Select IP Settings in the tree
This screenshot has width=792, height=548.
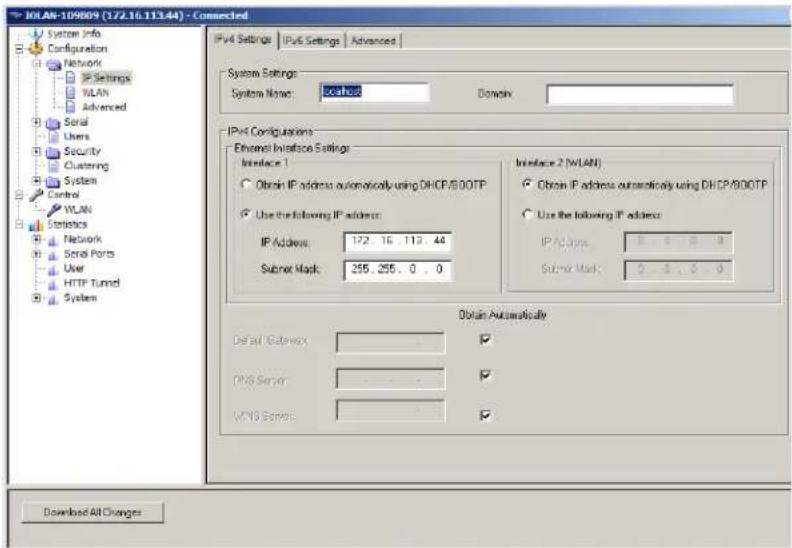click(x=107, y=78)
